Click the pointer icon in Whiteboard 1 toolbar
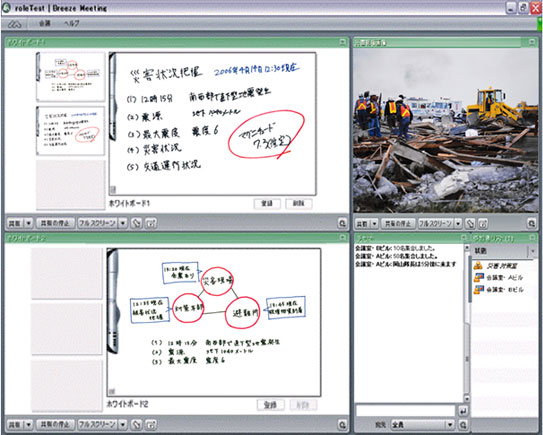Image resolution: width=543 pixels, height=435 pixels. point(137,223)
